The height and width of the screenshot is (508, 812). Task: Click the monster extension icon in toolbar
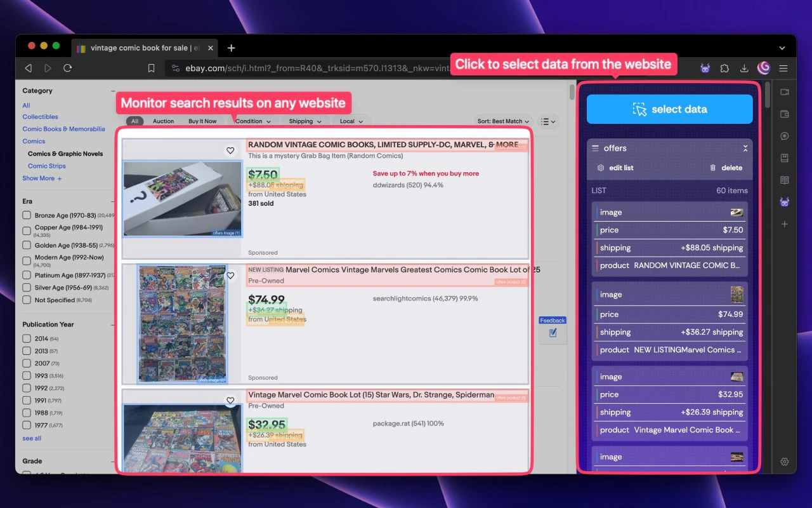pos(705,68)
